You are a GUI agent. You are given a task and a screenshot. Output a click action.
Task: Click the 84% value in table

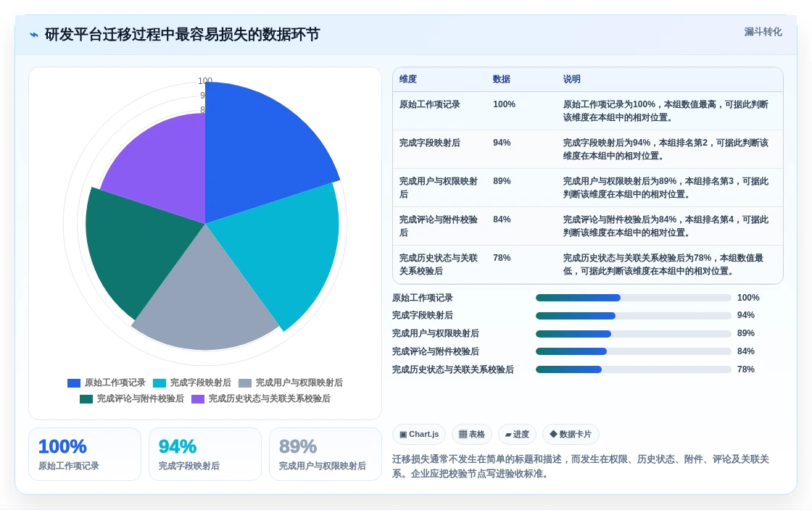(502, 220)
